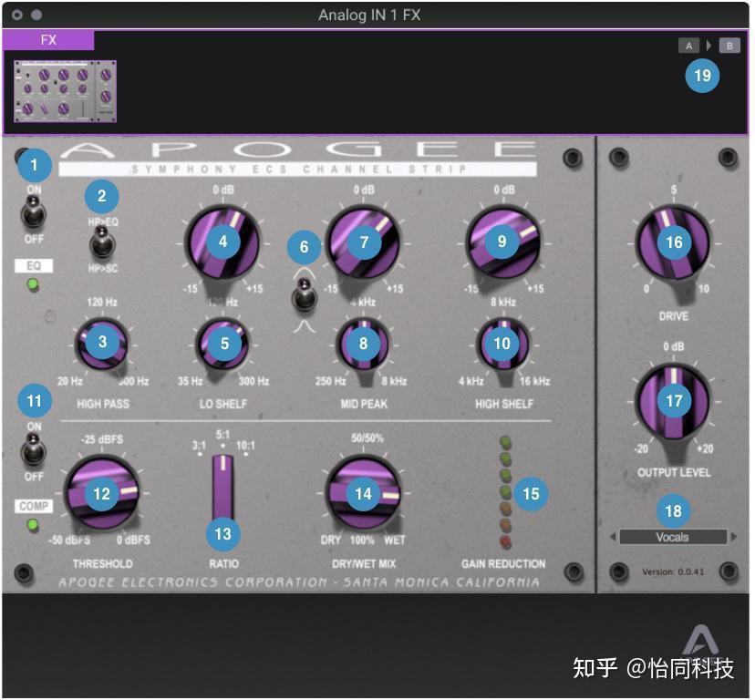The height and width of the screenshot is (700, 755).
Task: Select snapshot B
Action: coord(729,44)
